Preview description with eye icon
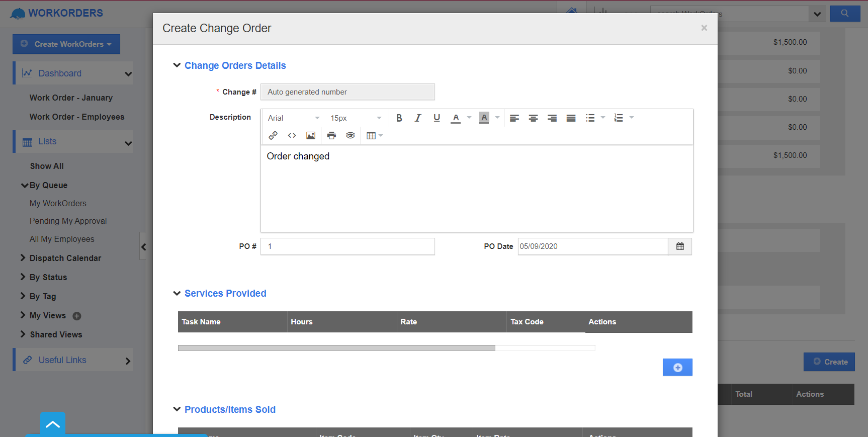This screenshot has width=868, height=437. tap(351, 135)
